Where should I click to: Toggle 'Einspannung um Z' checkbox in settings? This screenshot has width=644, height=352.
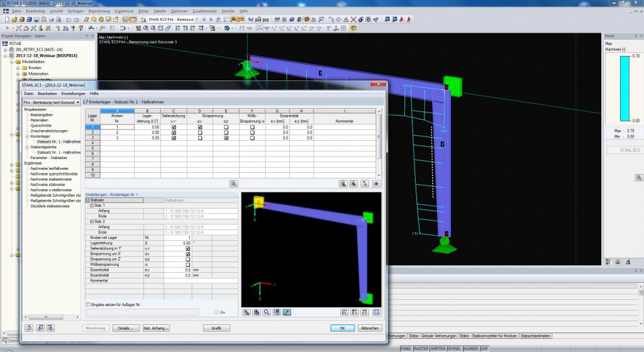pyautogui.click(x=188, y=259)
